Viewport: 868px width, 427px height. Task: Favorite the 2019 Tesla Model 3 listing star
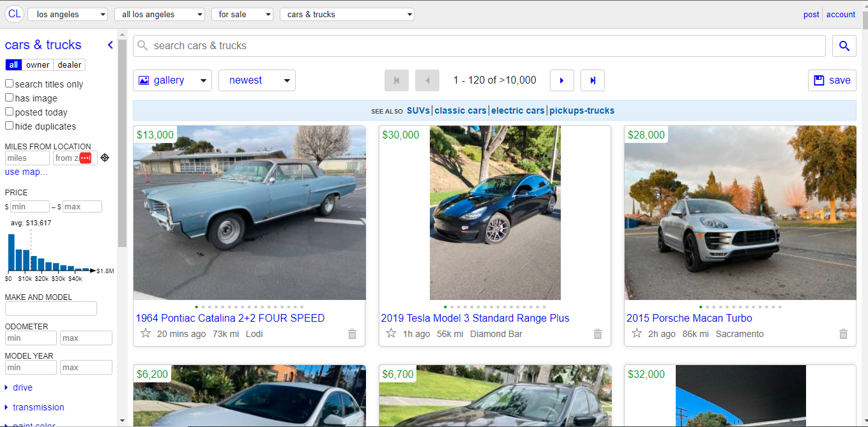tap(391, 333)
